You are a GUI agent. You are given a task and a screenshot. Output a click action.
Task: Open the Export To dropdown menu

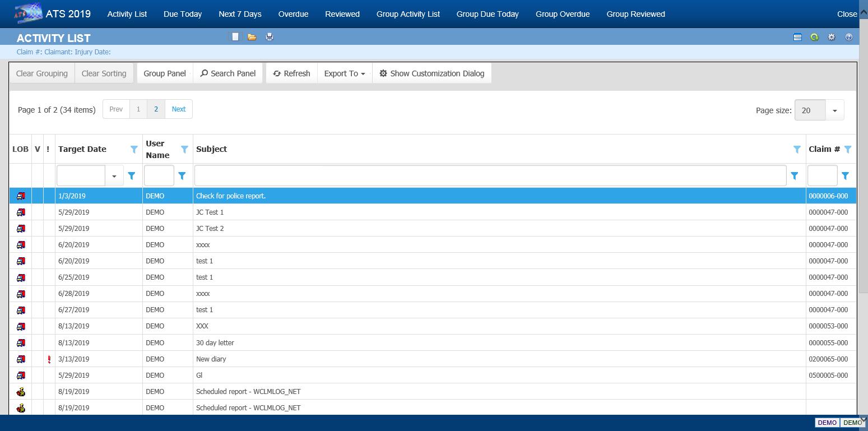(345, 73)
